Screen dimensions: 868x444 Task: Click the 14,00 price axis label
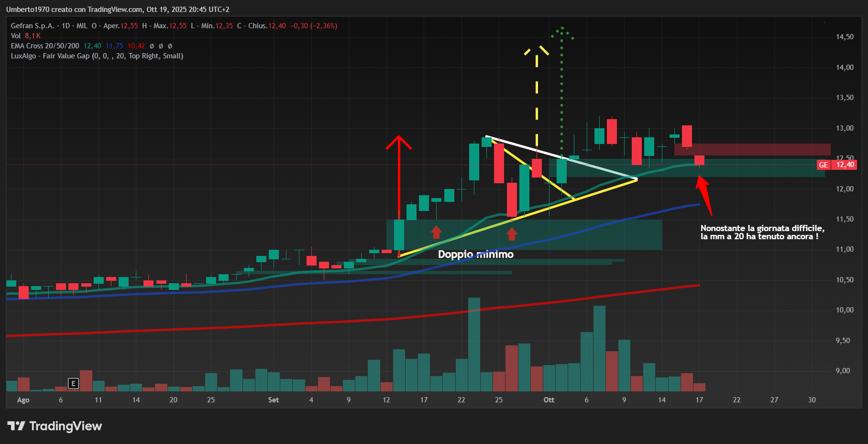845,67
